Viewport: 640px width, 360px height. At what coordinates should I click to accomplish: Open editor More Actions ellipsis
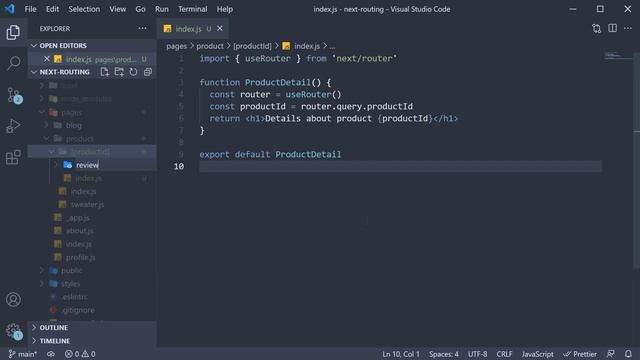click(628, 28)
